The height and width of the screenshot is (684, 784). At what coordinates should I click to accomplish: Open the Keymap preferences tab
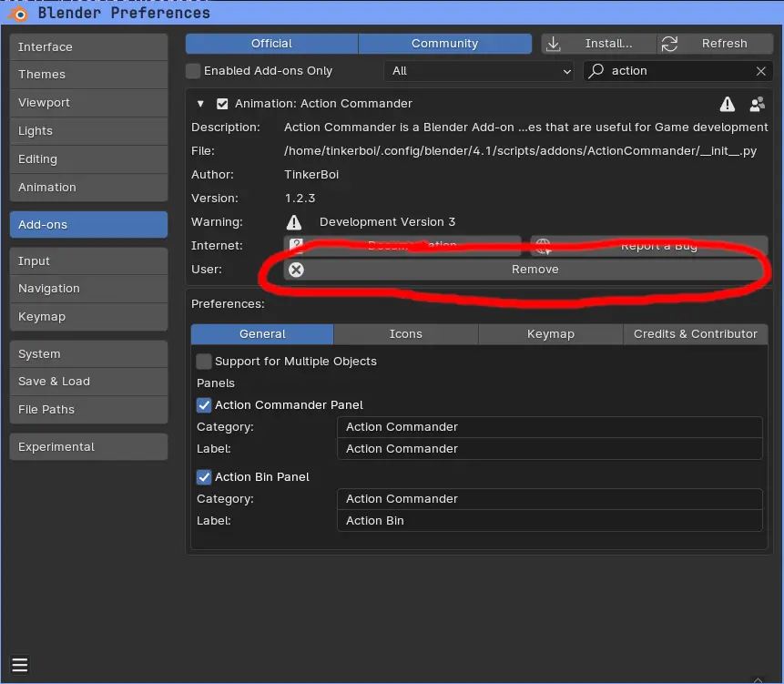(87, 317)
